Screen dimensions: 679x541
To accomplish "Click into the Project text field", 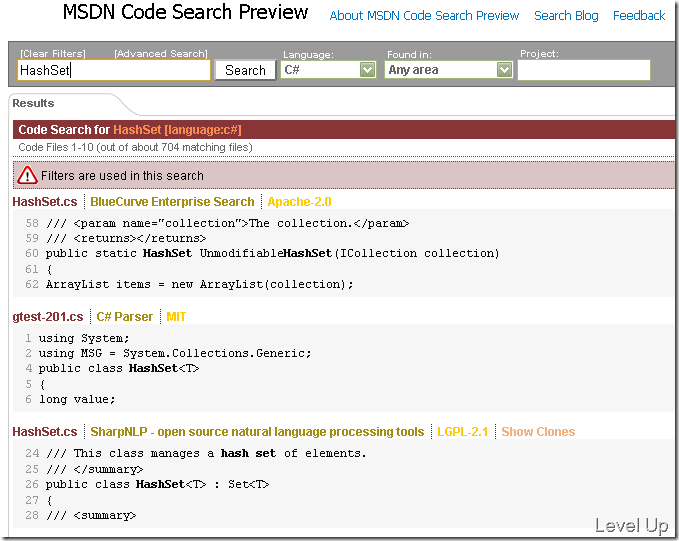I will 584,70.
